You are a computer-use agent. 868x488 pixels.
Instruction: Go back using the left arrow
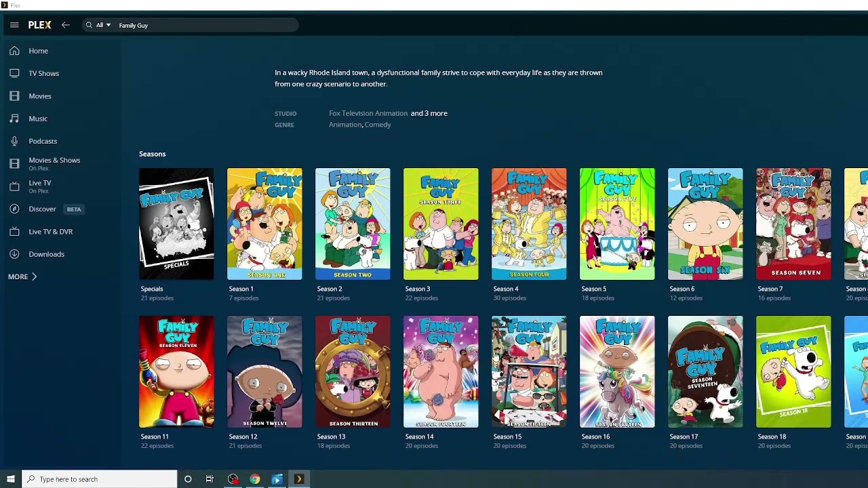coord(65,25)
